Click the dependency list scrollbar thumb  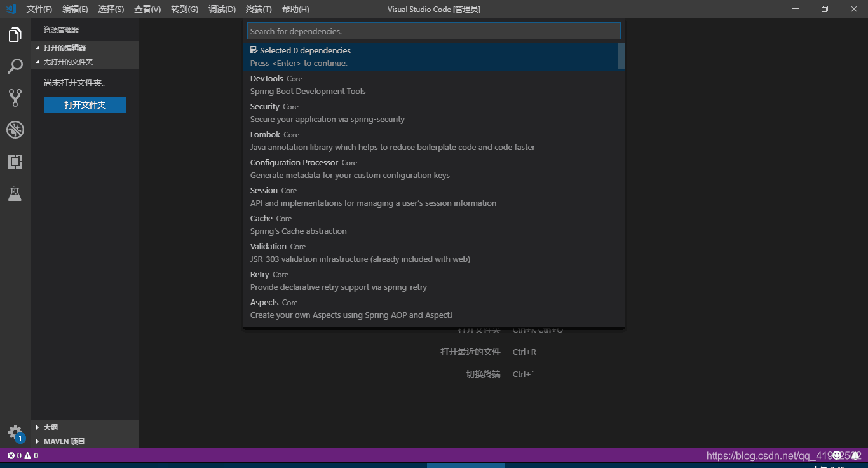621,56
